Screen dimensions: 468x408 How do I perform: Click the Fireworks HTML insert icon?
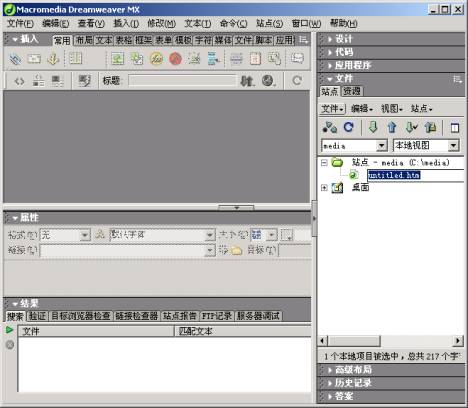[x=156, y=59]
